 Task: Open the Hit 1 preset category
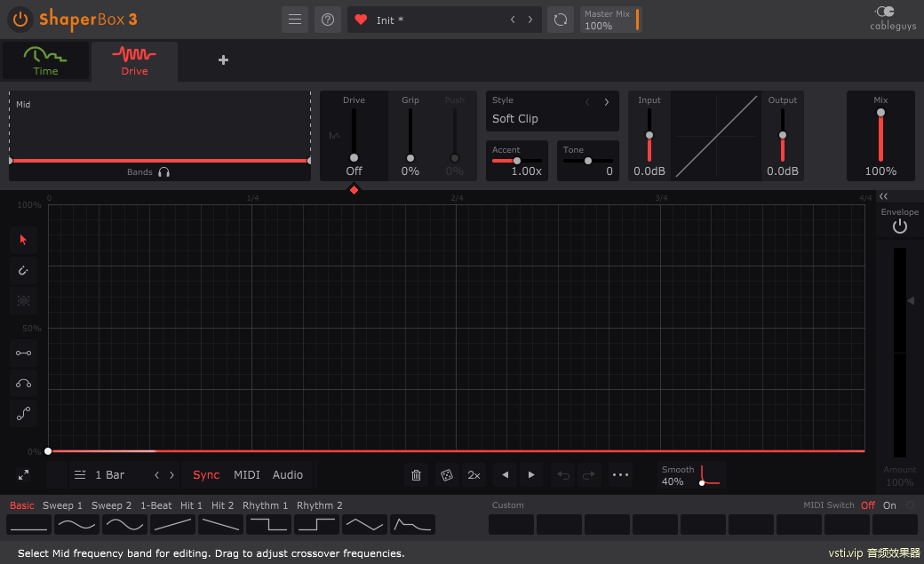(191, 505)
